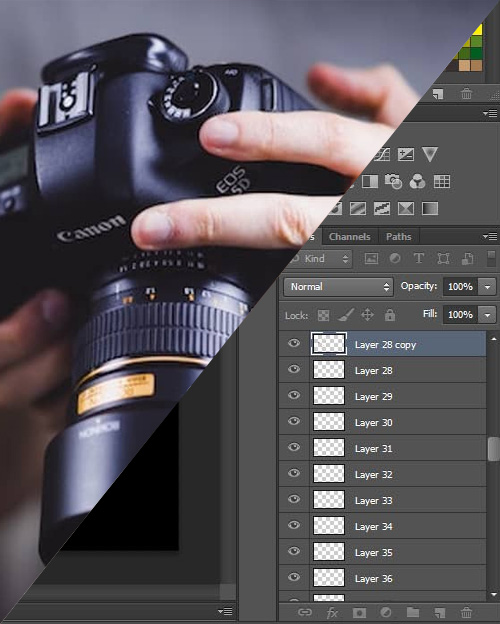500x624 pixels.
Task: Open the Normal blend mode dropdown
Action: (338, 287)
